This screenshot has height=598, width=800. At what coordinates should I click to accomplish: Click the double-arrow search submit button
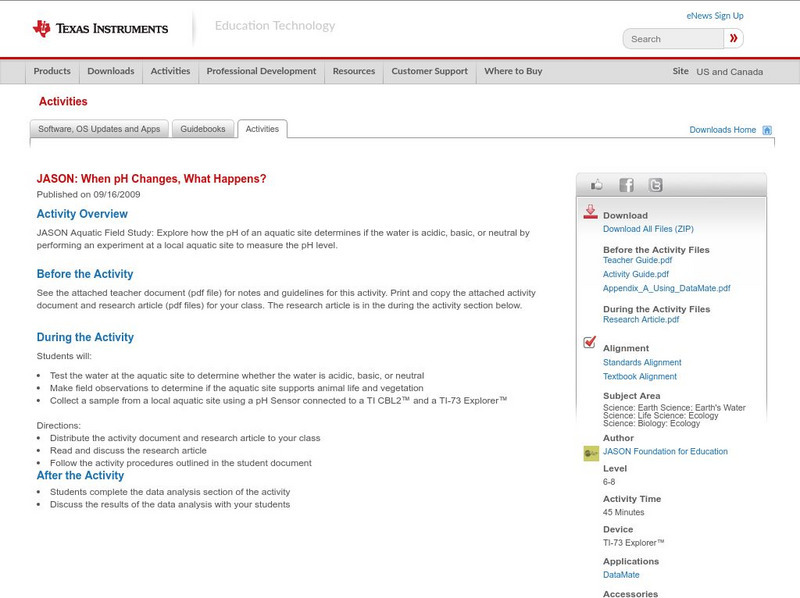(x=735, y=38)
